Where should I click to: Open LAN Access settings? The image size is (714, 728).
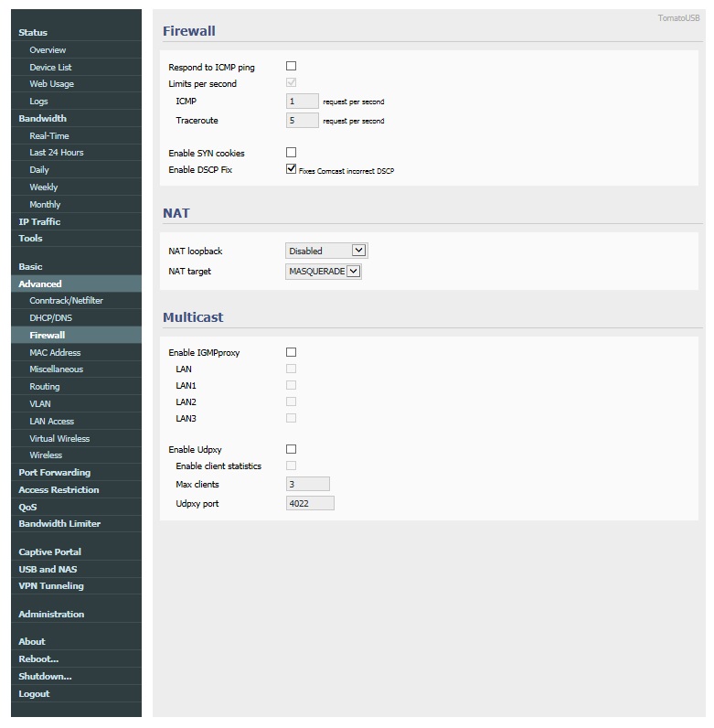[77, 421]
